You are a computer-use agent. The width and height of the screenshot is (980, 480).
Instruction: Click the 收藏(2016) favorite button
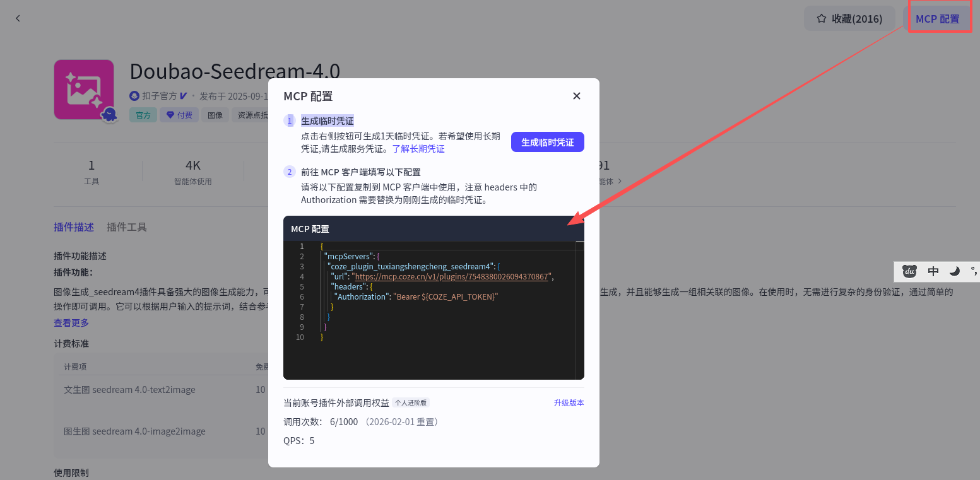pos(849,18)
